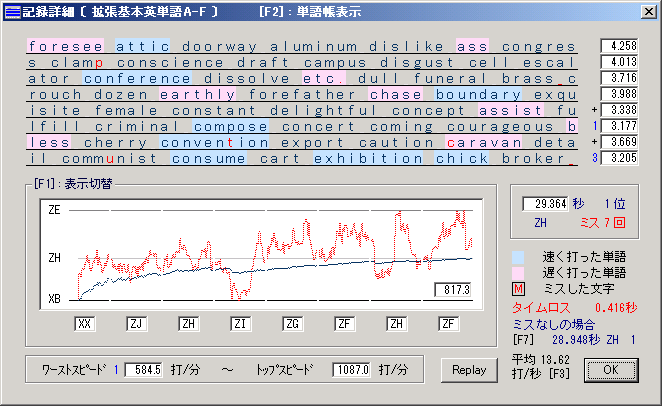This screenshot has width=662, height=406.
Task: Click the word 'convention' with red t
Action: point(214,142)
